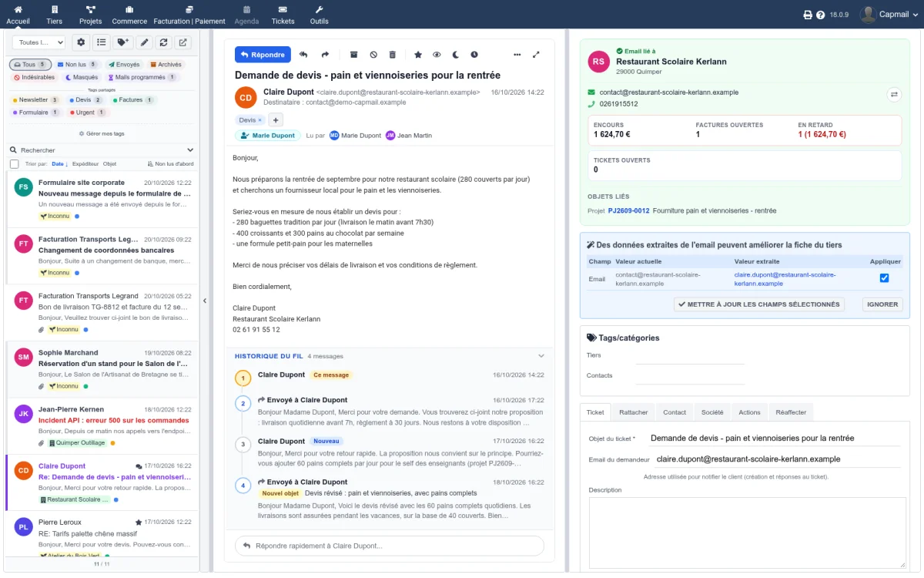Click the reply-all arrow icon
The width and height of the screenshot is (924, 578).
[303, 55]
